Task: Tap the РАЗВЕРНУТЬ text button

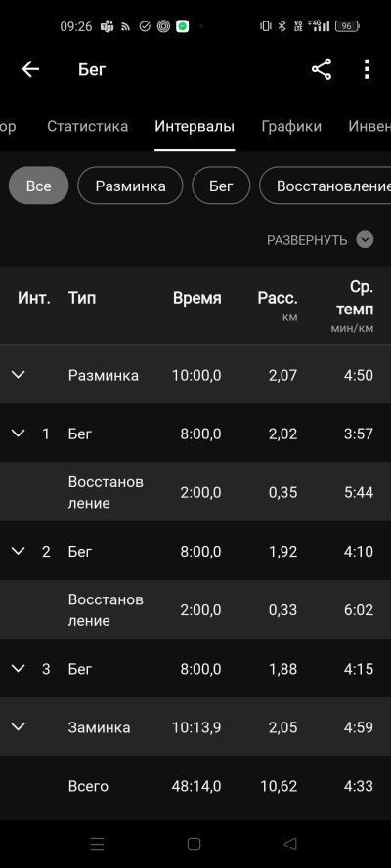Action: (307, 240)
